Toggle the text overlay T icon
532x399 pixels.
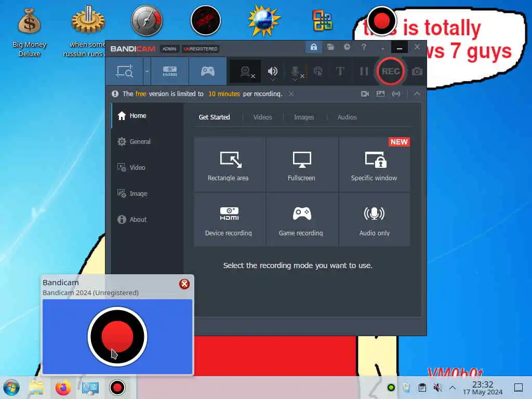pyautogui.click(x=340, y=71)
